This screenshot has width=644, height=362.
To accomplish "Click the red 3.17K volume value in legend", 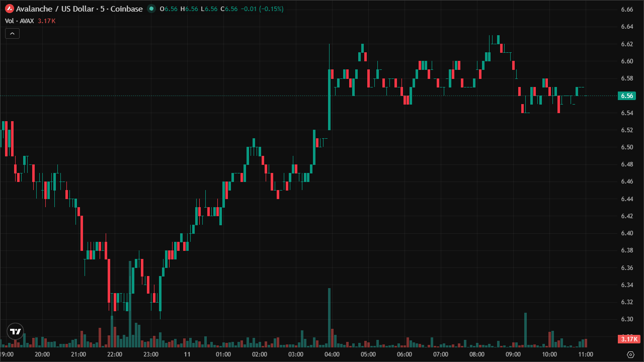I will click(x=47, y=21).
